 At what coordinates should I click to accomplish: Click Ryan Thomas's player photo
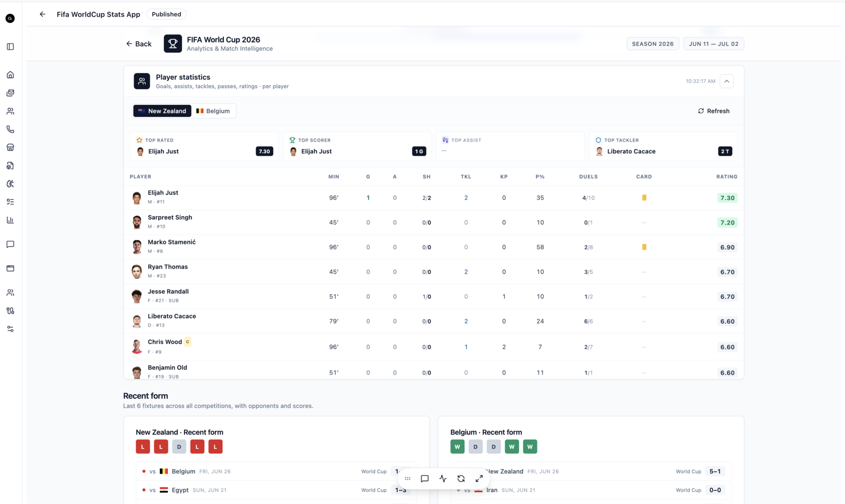coord(137,272)
